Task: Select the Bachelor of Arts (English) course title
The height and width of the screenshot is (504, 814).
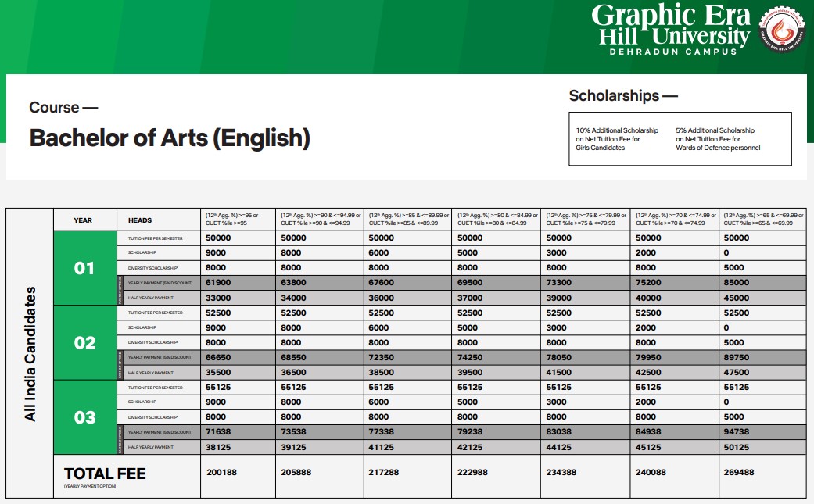Action: click(170, 138)
